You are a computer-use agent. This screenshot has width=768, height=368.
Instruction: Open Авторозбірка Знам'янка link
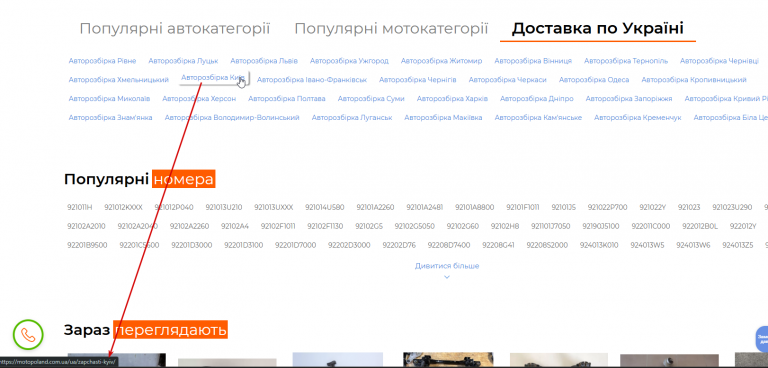pyautogui.click(x=110, y=118)
